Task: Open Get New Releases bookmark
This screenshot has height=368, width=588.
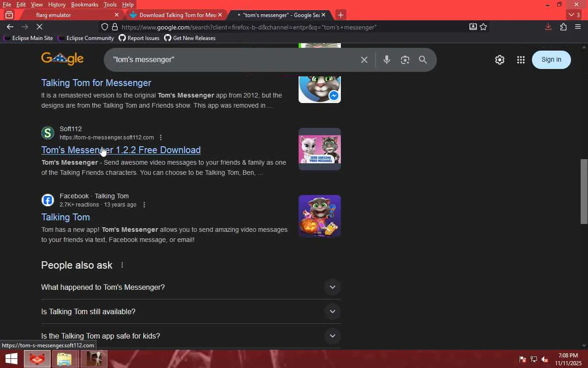Action: pos(190,38)
